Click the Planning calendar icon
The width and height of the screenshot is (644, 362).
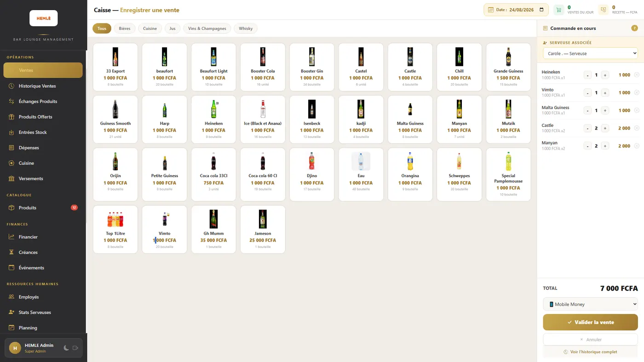click(11, 328)
